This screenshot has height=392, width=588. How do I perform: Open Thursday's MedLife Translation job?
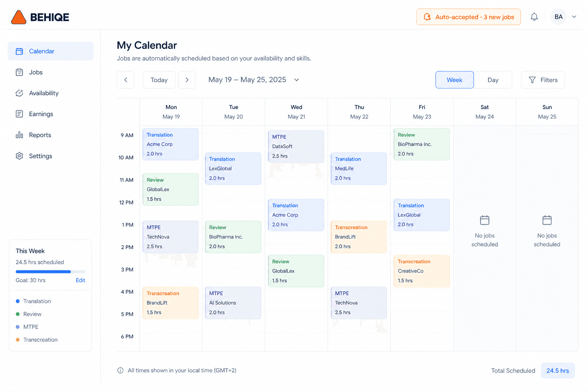pyautogui.click(x=359, y=168)
